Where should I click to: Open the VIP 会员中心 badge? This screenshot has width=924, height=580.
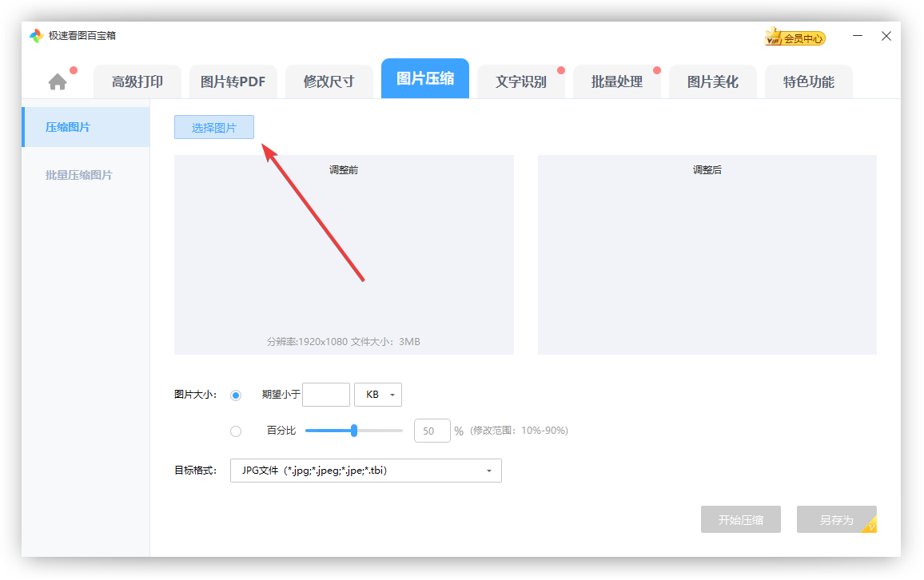point(795,38)
